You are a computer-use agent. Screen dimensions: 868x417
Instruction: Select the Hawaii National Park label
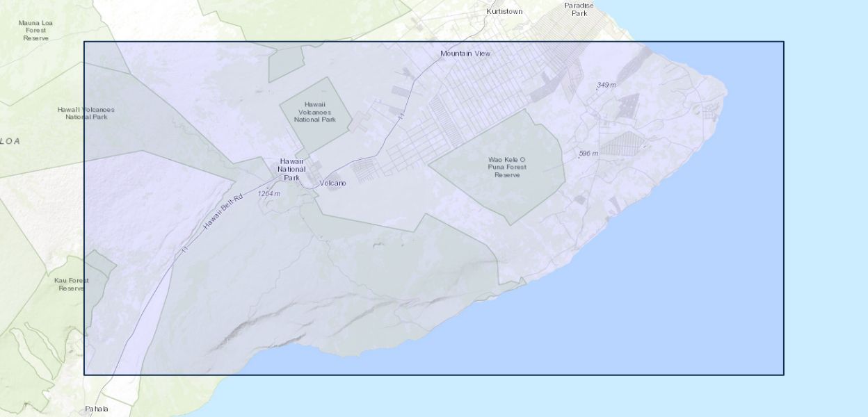pyautogui.click(x=291, y=169)
